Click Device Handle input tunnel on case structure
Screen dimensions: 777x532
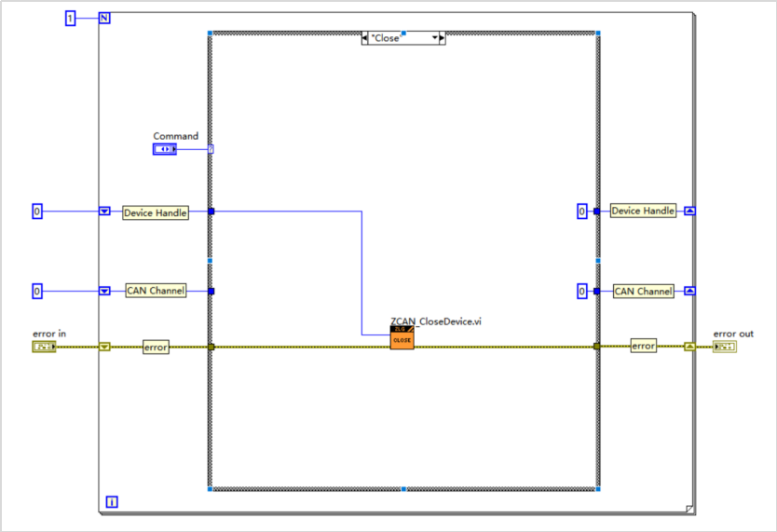click(211, 211)
